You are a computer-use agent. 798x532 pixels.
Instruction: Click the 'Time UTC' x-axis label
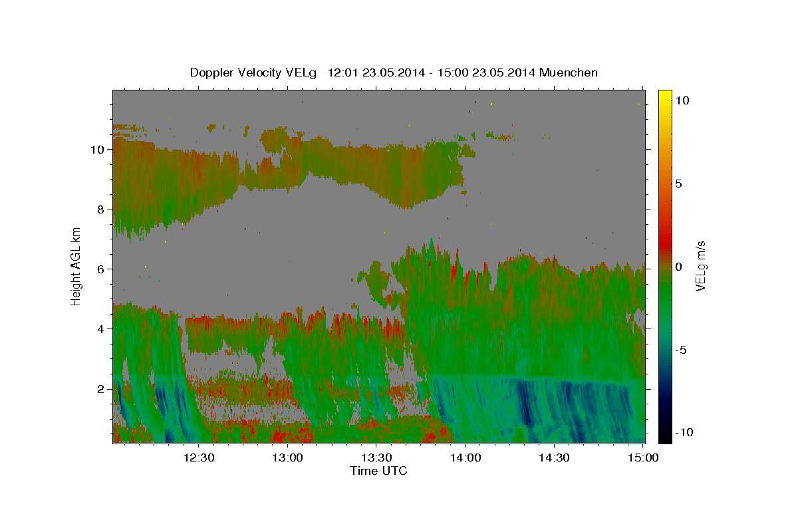click(378, 471)
